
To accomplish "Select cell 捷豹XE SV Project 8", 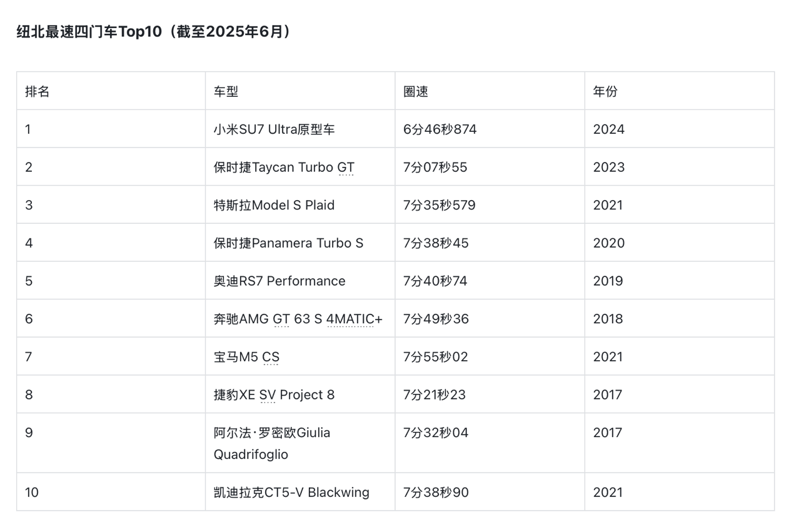I will 300,394.
